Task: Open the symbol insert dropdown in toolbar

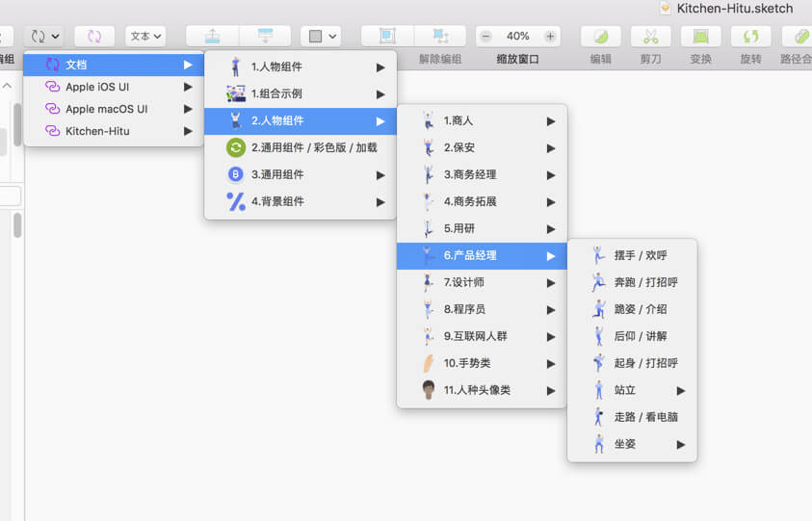Action: 44,37
